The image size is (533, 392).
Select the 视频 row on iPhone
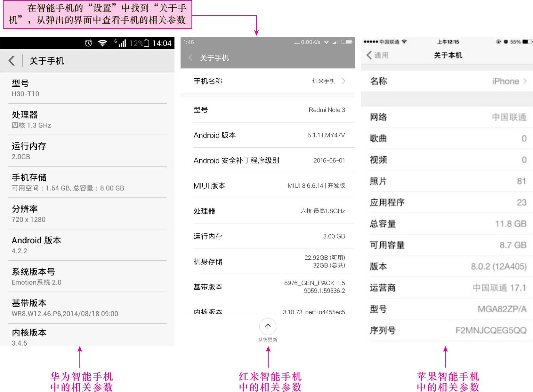click(447, 160)
